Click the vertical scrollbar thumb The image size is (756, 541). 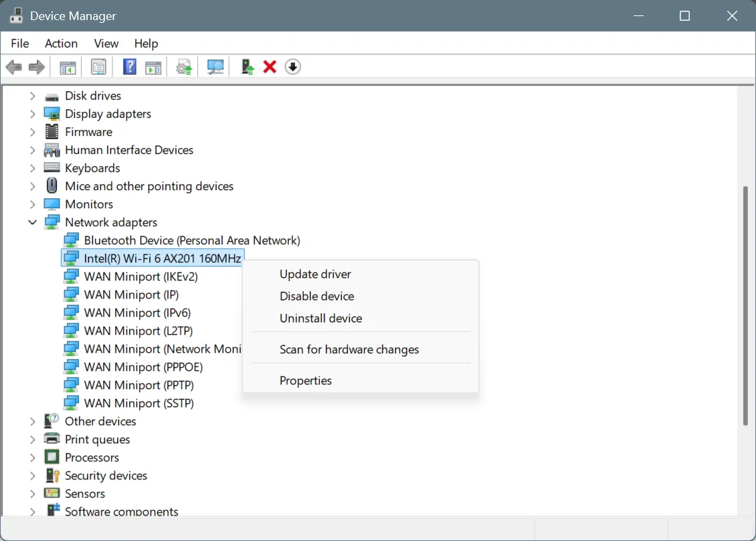(x=745, y=305)
